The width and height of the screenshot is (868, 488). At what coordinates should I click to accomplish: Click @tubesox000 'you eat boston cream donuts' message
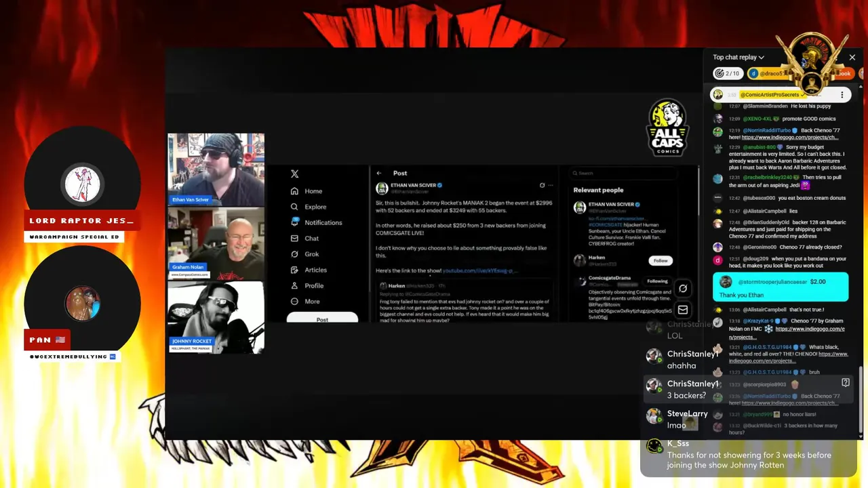[x=778, y=198]
